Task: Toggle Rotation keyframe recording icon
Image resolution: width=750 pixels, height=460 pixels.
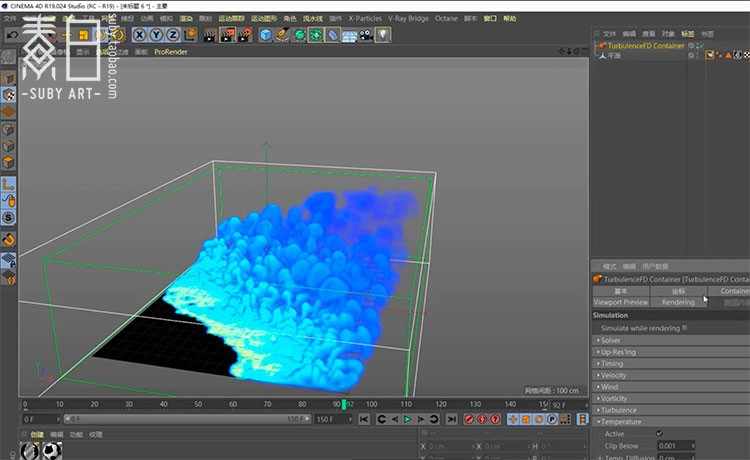Action: (x=539, y=419)
